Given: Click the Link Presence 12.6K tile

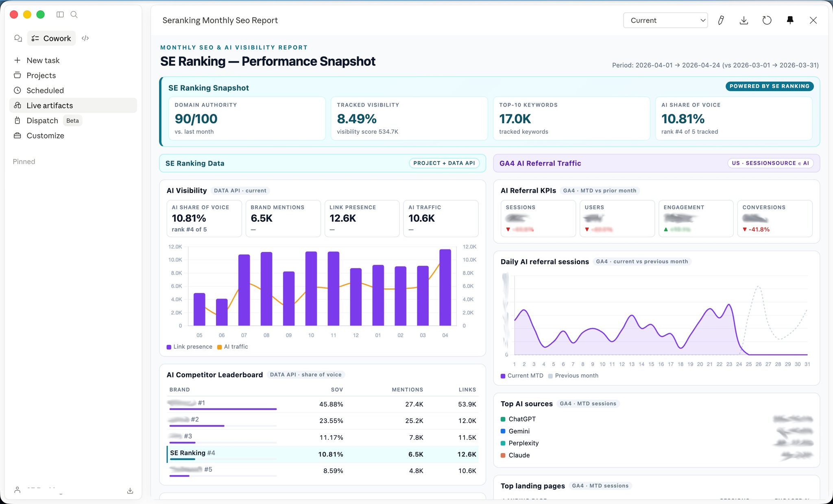Looking at the screenshot, I should tap(362, 218).
